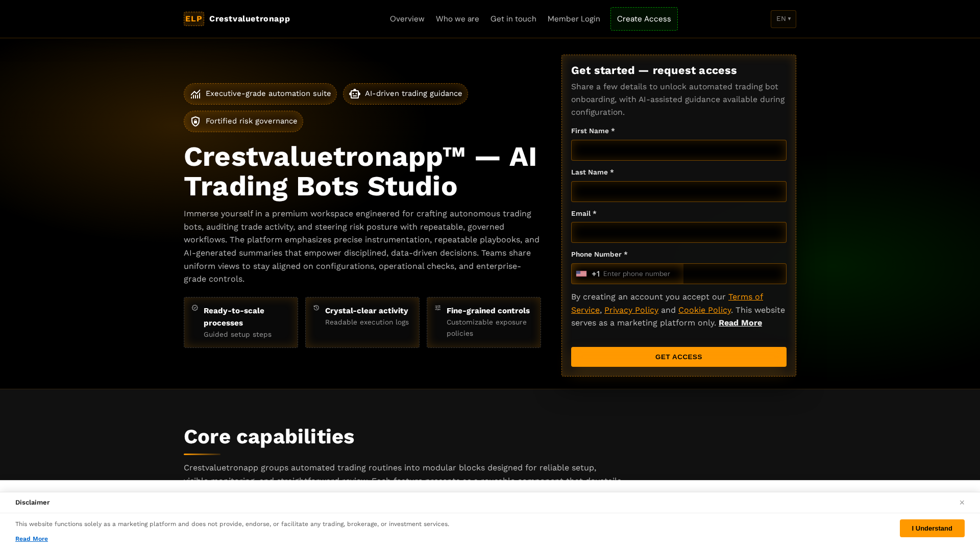Focus the First Name field
This screenshot has width=980, height=551.
pos(679,151)
